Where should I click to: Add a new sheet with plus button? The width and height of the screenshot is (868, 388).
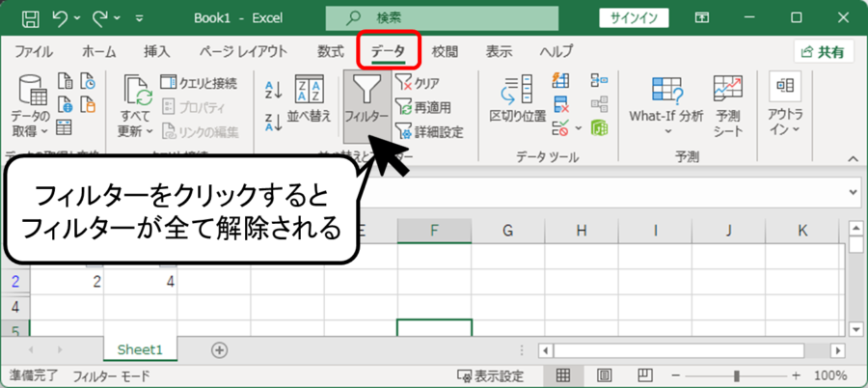pos(220,349)
